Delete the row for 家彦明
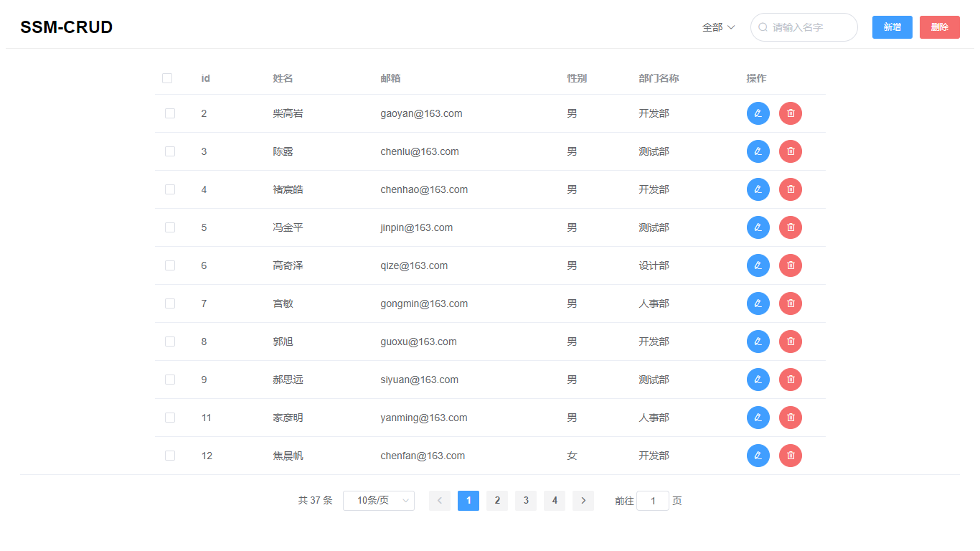This screenshot has width=980, height=551. click(x=791, y=418)
